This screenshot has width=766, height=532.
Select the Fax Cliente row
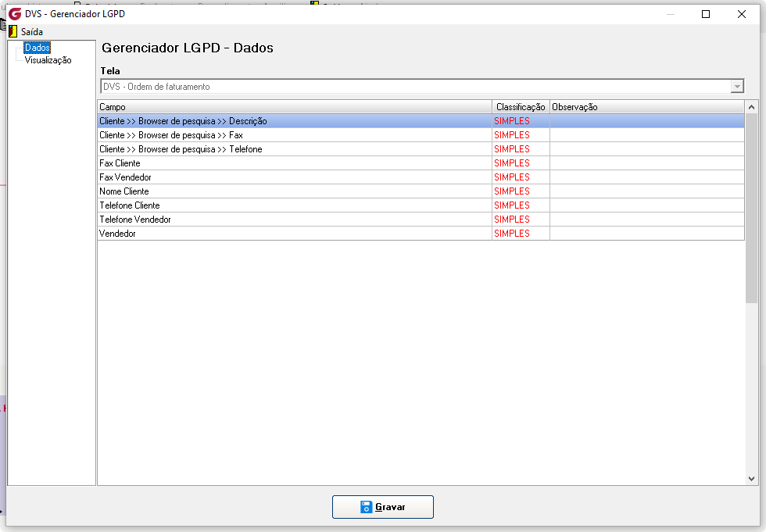pyautogui.click(x=421, y=163)
